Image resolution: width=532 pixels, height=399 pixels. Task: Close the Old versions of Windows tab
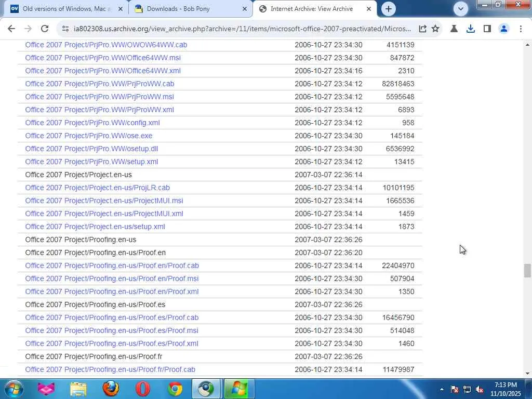[120, 9]
